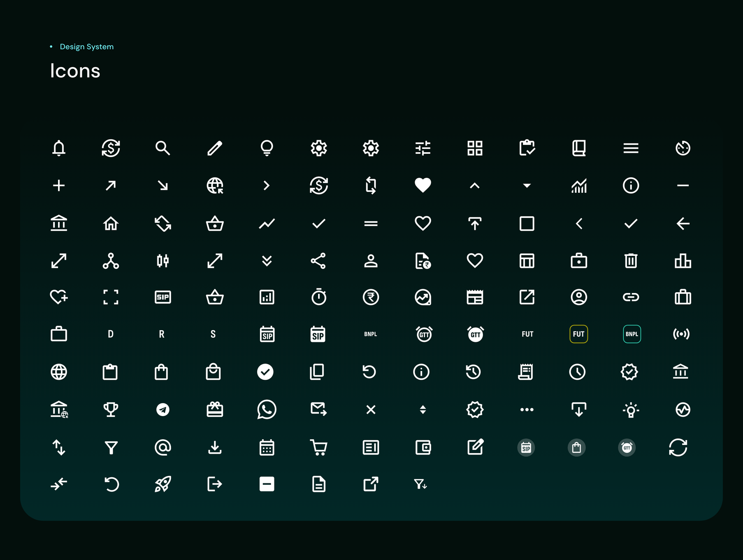Screen dimensions: 743x560
Task: Click the shopping cart icon
Action: click(x=318, y=447)
